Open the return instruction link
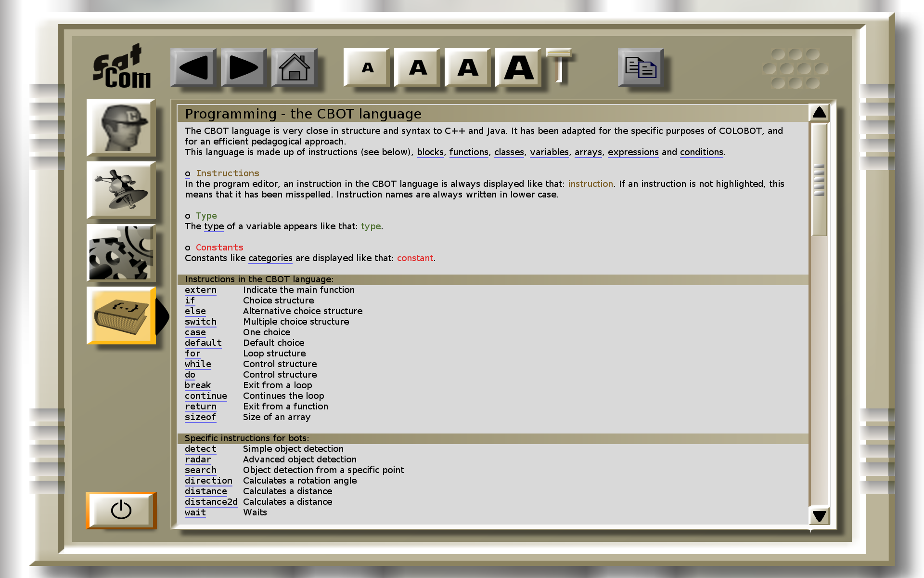 200,407
